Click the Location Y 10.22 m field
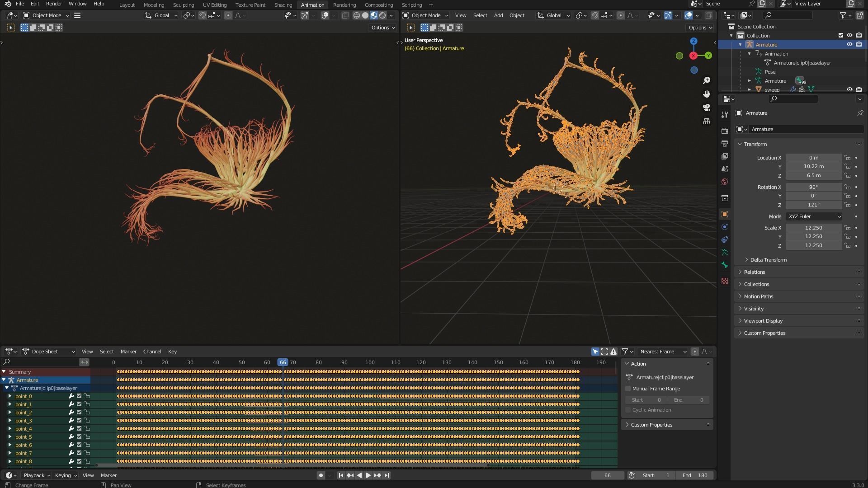Image resolution: width=868 pixels, height=488 pixels. (814, 166)
